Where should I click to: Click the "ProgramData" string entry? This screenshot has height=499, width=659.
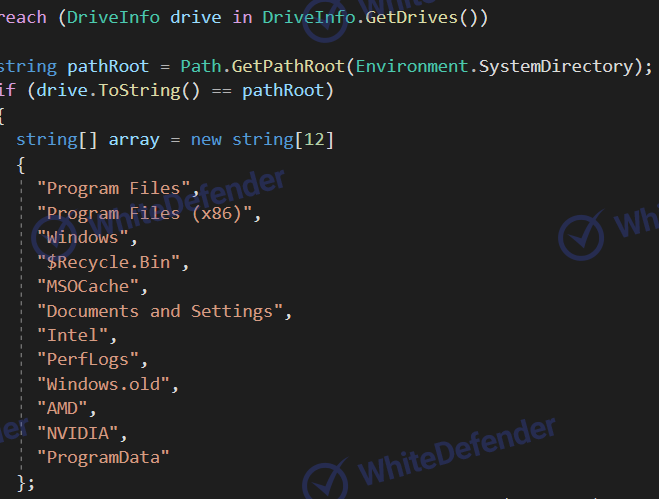tap(103, 457)
